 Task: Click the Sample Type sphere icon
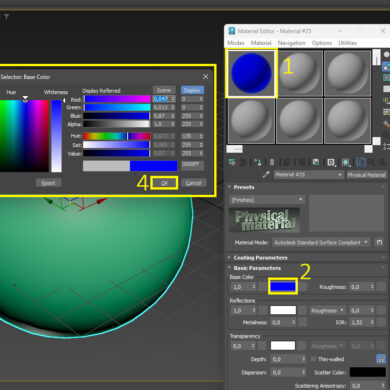pos(386,54)
